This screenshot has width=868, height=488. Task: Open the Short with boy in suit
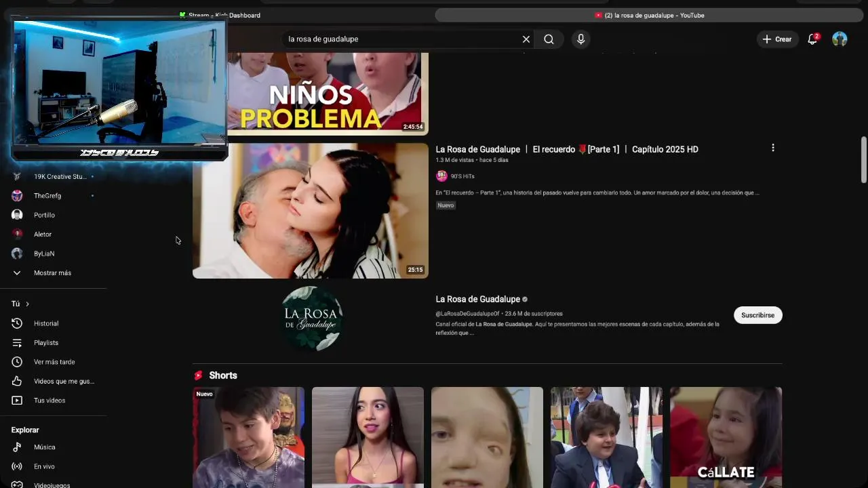[606, 437]
